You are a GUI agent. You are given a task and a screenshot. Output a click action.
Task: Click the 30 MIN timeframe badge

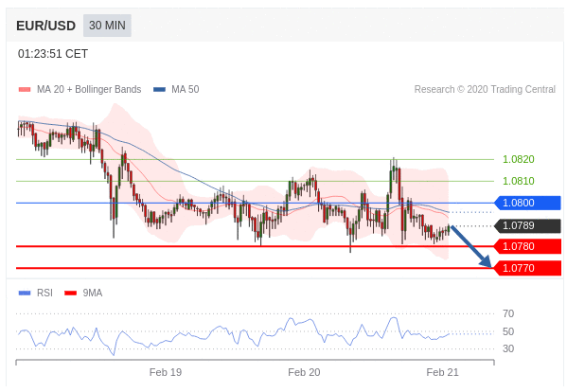pos(107,26)
